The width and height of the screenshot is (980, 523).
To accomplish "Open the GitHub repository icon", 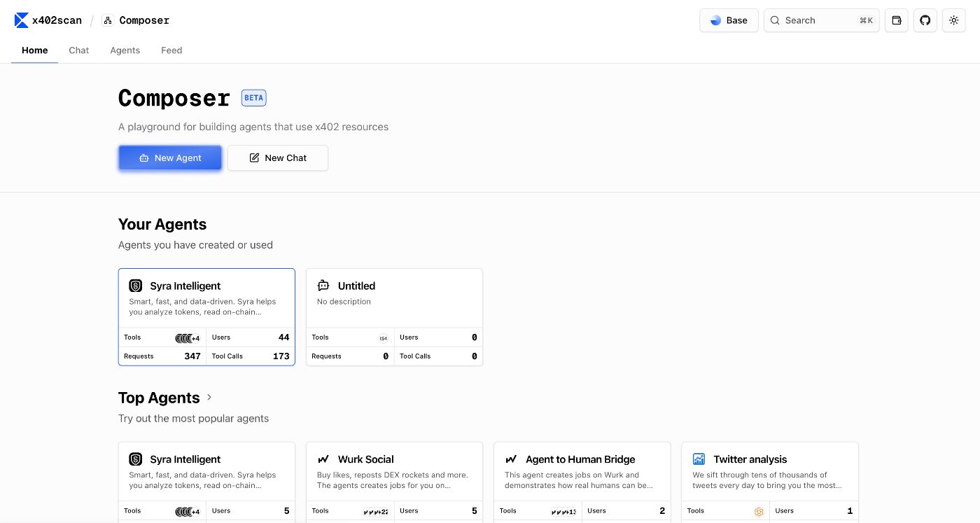I will pyautogui.click(x=925, y=20).
